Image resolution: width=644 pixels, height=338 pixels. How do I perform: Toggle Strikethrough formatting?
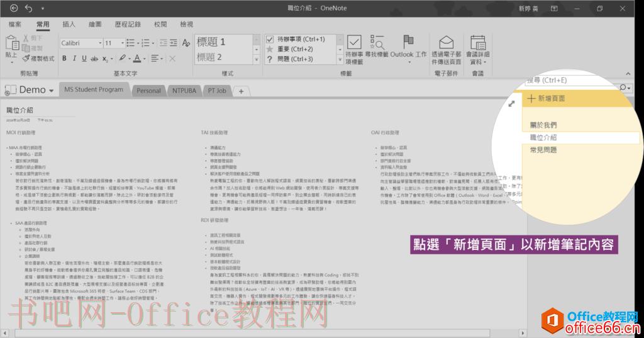[94, 59]
